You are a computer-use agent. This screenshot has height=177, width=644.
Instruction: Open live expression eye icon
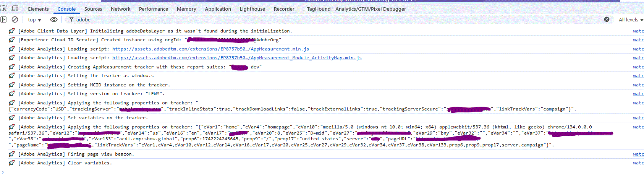tap(54, 19)
